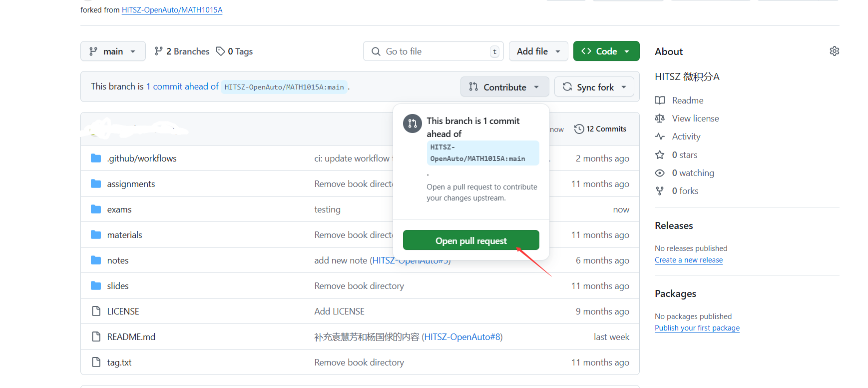
Task: Click the About settings gear icon
Action: click(x=834, y=51)
